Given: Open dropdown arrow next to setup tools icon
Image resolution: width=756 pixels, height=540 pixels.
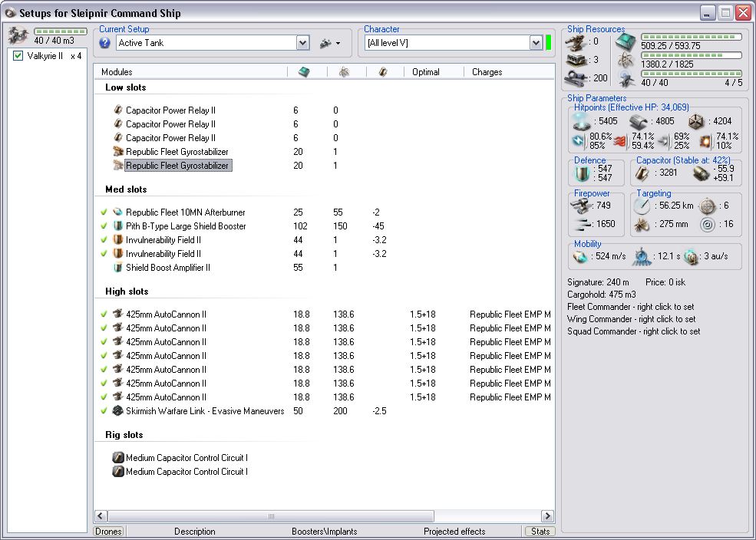Looking at the screenshot, I should tap(338, 43).
